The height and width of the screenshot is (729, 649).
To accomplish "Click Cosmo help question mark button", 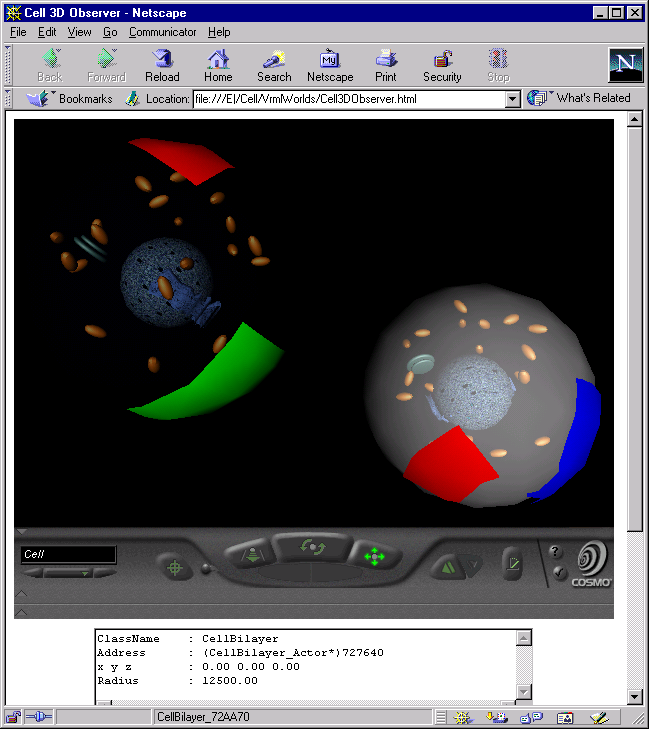I will pyautogui.click(x=554, y=552).
